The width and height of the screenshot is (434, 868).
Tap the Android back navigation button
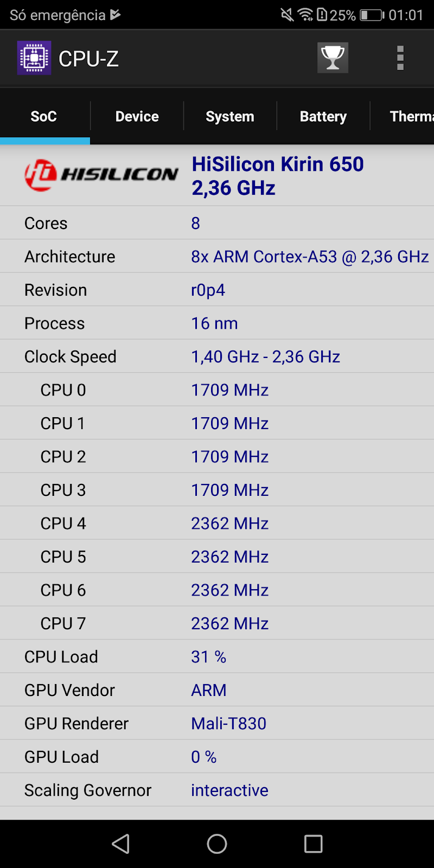click(120, 844)
